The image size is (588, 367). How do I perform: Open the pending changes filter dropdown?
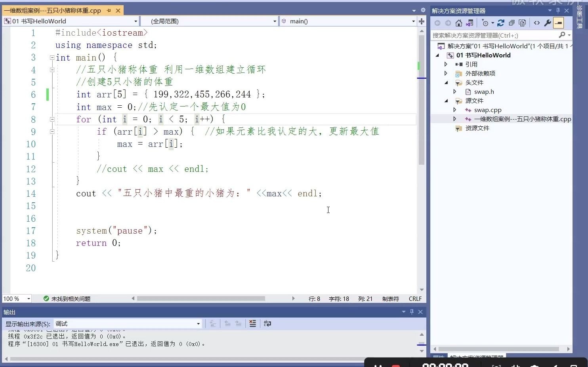pyautogui.click(x=493, y=23)
